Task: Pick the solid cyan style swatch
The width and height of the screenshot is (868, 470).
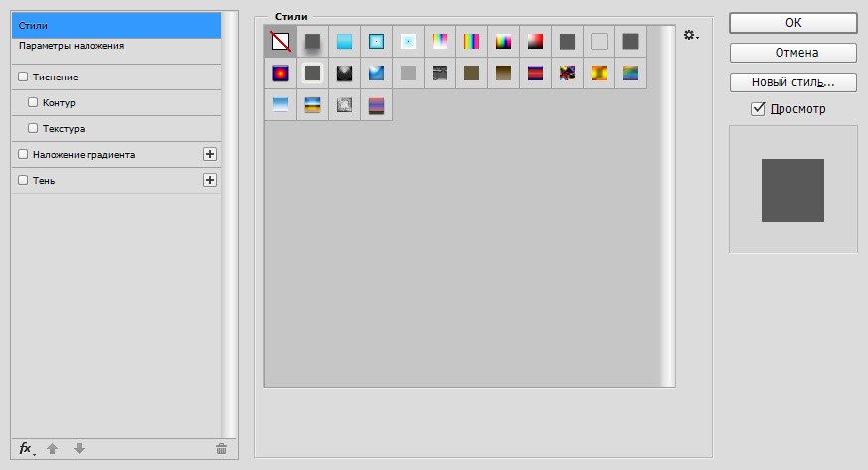Action: [x=344, y=41]
